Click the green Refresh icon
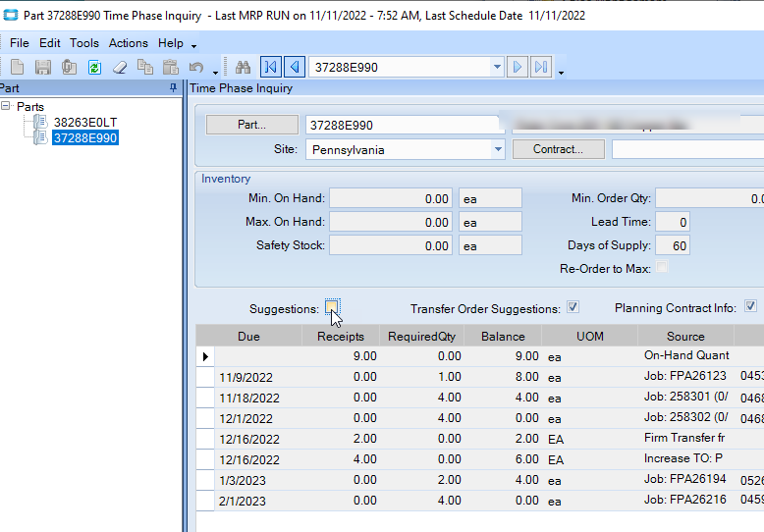Screen dimensions: 764x532 (x=94, y=67)
